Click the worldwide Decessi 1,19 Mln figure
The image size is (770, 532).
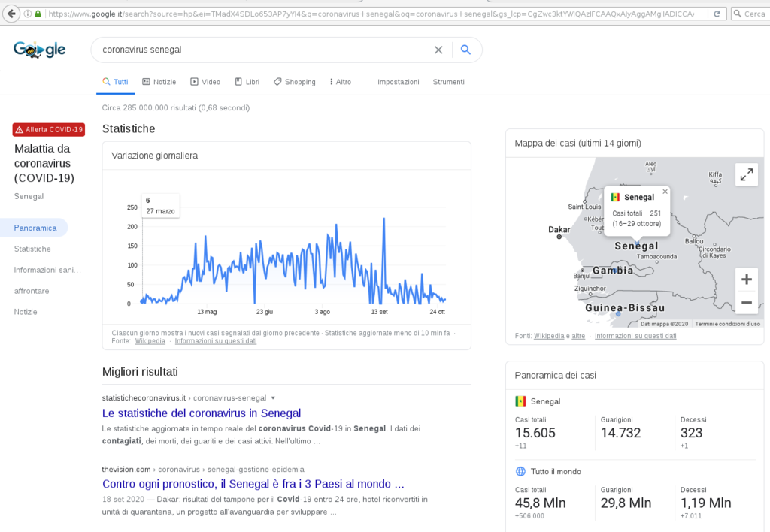click(x=705, y=503)
